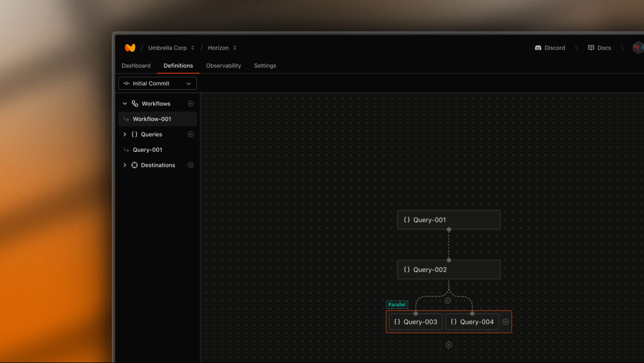
Task: Click plus icon above parallel branch split
Action: pos(448,301)
